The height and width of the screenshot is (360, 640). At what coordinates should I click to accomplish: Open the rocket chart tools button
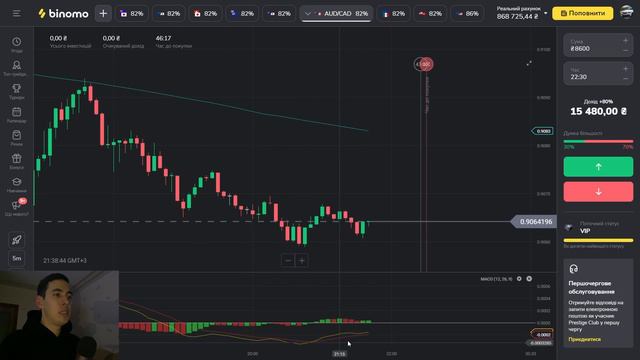click(x=17, y=240)
